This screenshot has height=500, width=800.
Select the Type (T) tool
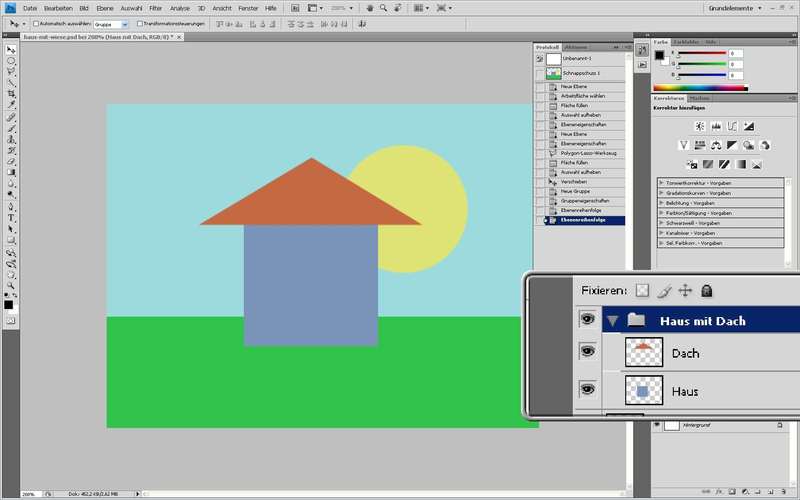[x=11, y=217]
